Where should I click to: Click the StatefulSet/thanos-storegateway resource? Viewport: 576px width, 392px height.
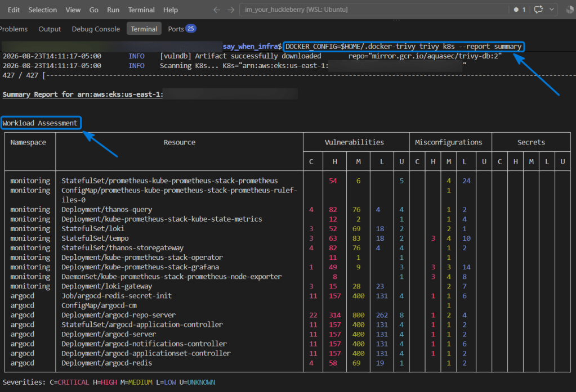click(122, 248)
